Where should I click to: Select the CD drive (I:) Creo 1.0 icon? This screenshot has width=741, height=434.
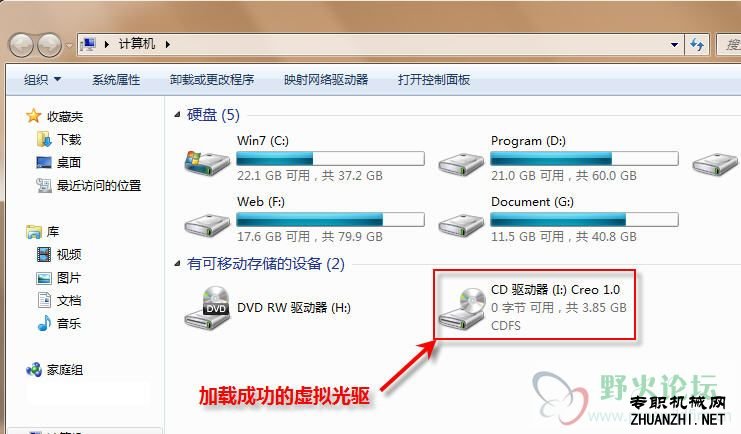click(x=462, y=309)
